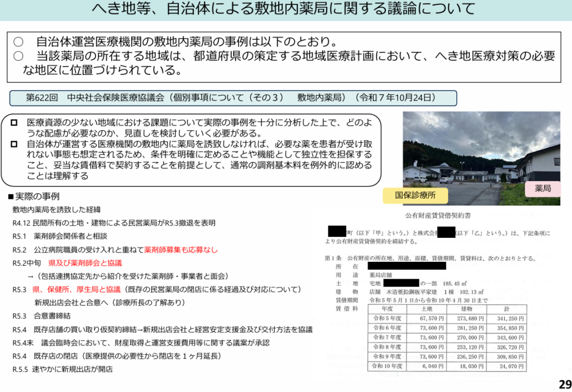Click the slide title about 敷地内薬局
Viewport: 572px width, 392px height.
[x=285, y=9]
